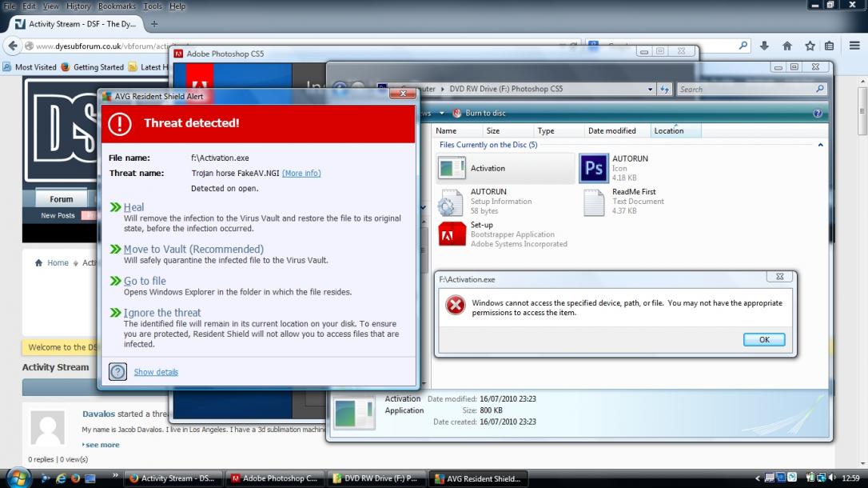
Task: Expand the Davalos post see more
Action: click(x=101, y=445)
